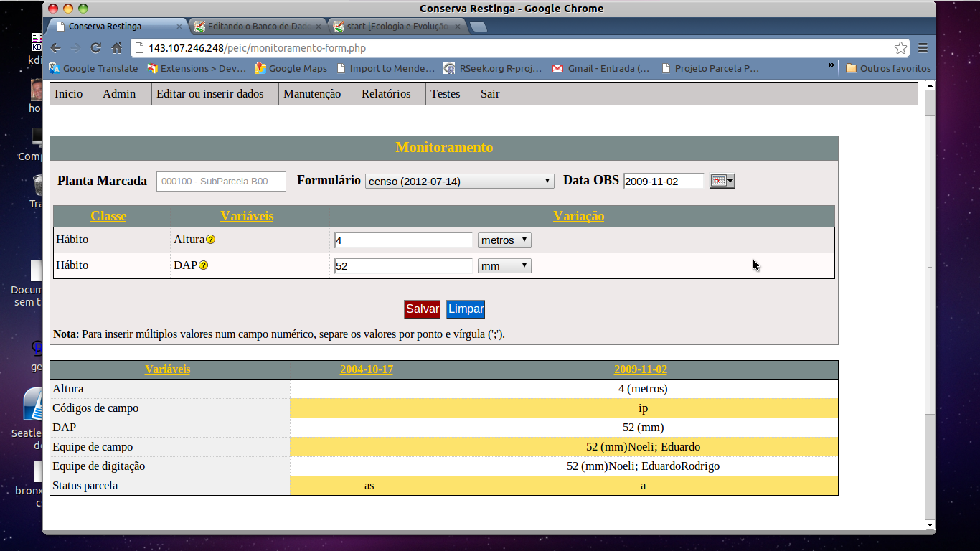
Task: Click the Data OBS date input field
Action: tap(664, 182)
